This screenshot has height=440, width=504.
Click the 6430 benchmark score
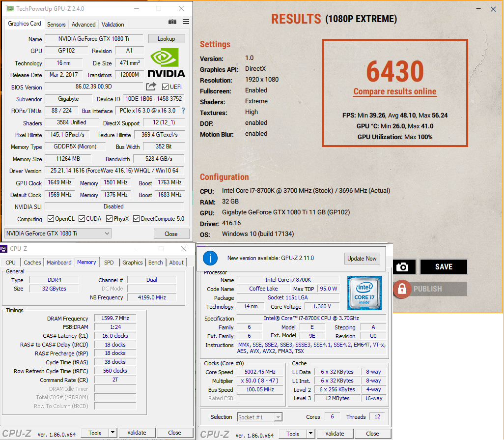pyautogui.click(x=395, y=71)
